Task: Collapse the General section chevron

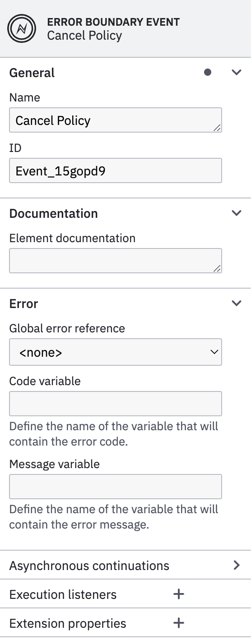Action: [x=237, y=72]
